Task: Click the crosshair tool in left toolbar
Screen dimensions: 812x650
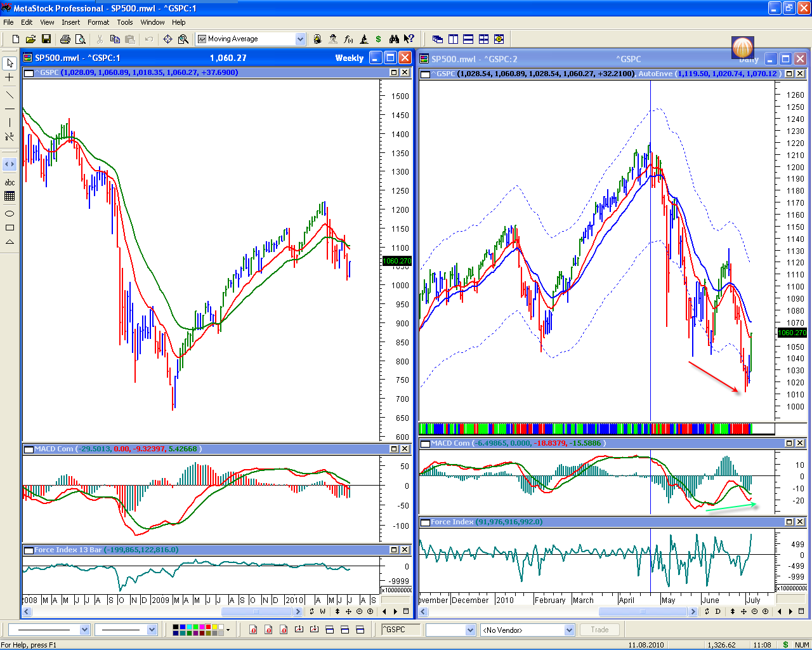Action: pyautogui.click(x=10, y=77)
